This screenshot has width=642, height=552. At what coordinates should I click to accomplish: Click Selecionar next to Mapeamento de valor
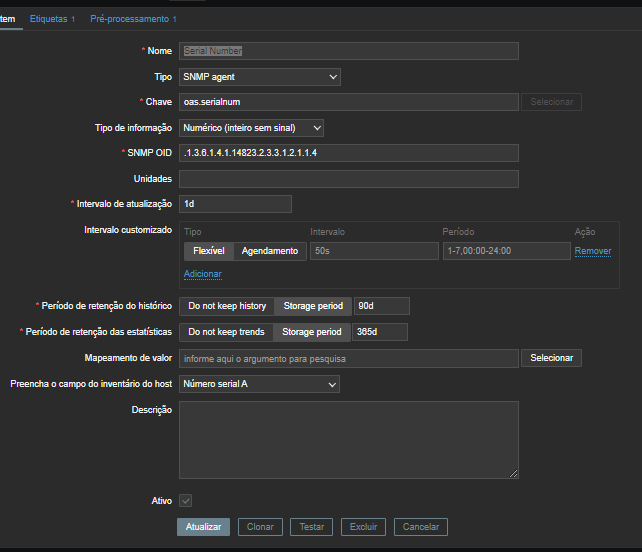tap(550, 358)
